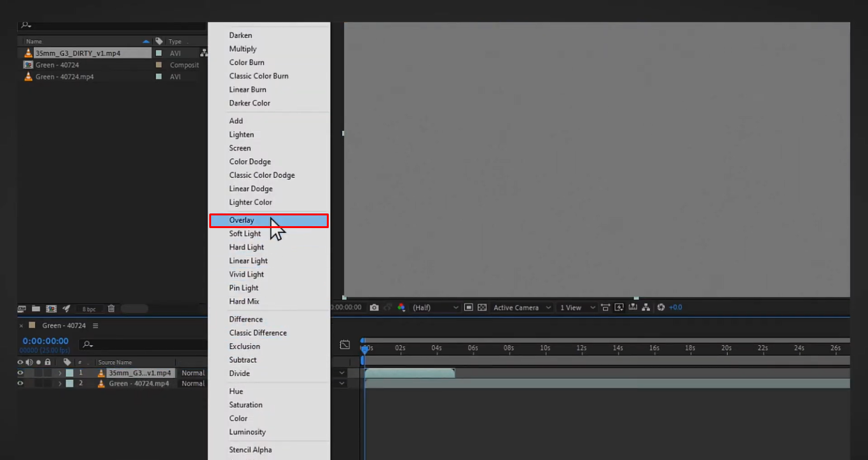This screenshot has width=868, height=460.
Task: Open the 1 View layout dropdown
Action: point(577,308)
